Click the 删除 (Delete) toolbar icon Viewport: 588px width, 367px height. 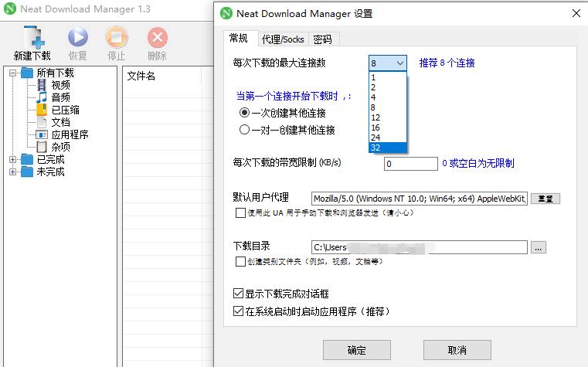tap(157, 38)
